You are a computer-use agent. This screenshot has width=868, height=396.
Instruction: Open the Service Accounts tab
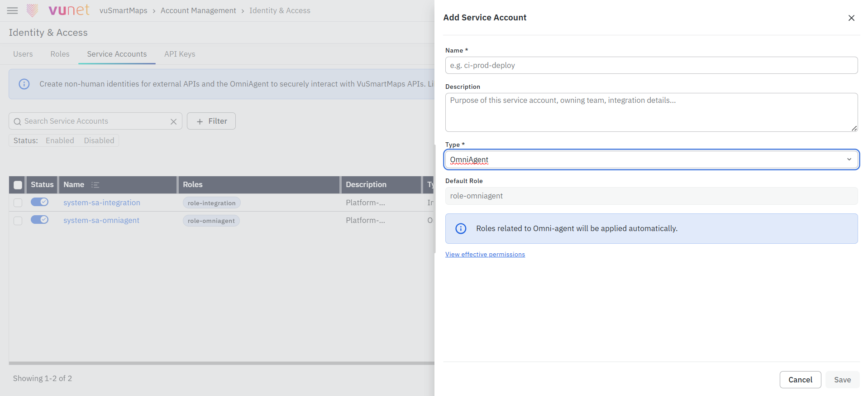coord(117,54)
